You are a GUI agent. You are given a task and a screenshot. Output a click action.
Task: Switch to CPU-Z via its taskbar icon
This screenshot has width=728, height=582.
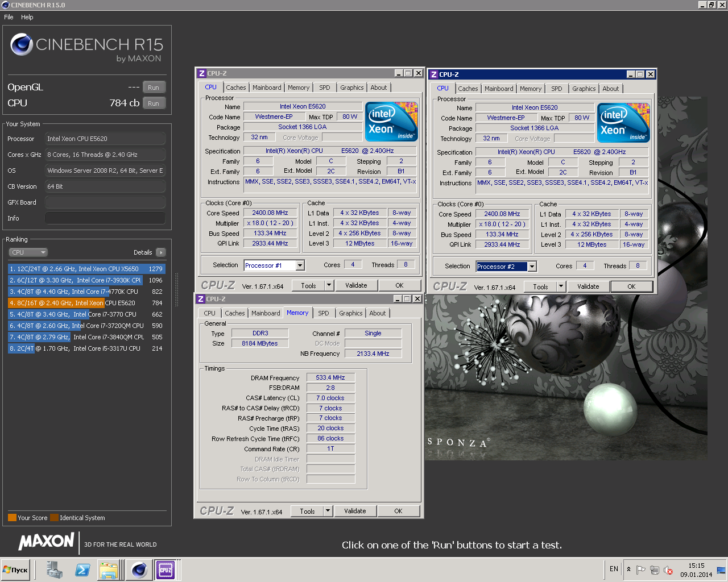[166, 569]
